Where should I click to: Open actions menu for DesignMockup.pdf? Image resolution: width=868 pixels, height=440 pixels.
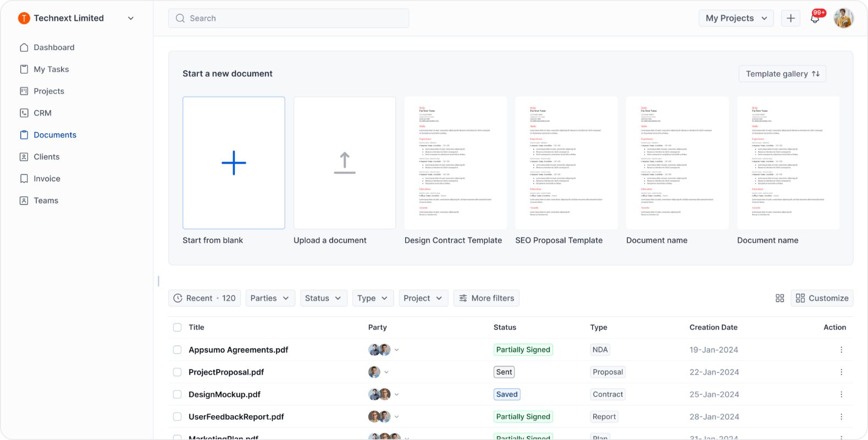click(x=841, y=394)
